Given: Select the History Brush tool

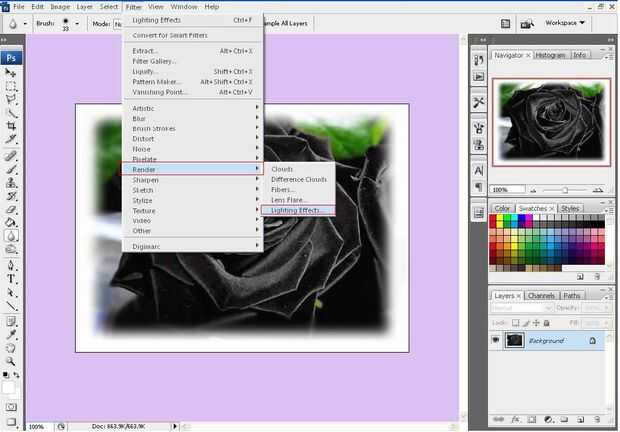Looking at the screenshot, I should (11, 196).
